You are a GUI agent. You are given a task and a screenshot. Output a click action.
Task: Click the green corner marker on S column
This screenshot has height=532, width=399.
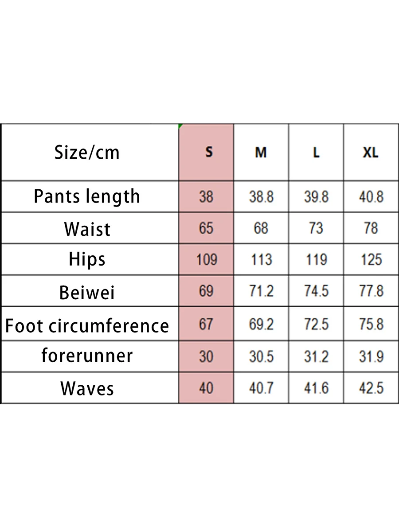(180, 126)
